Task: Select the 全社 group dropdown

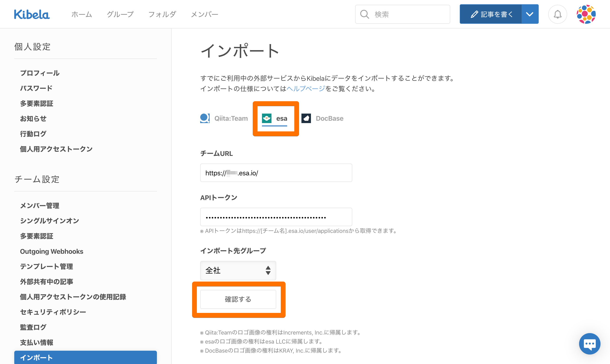Action: [x=238, y=270]
